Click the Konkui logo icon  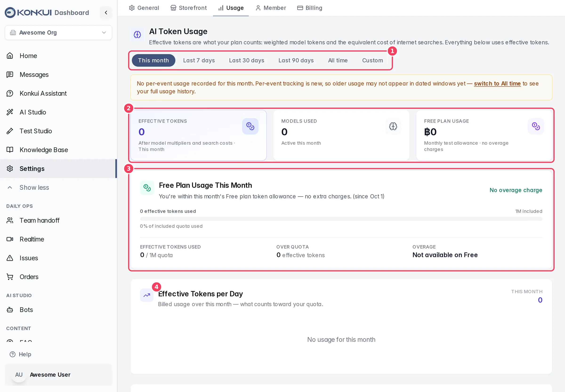(x=10, y=12)
